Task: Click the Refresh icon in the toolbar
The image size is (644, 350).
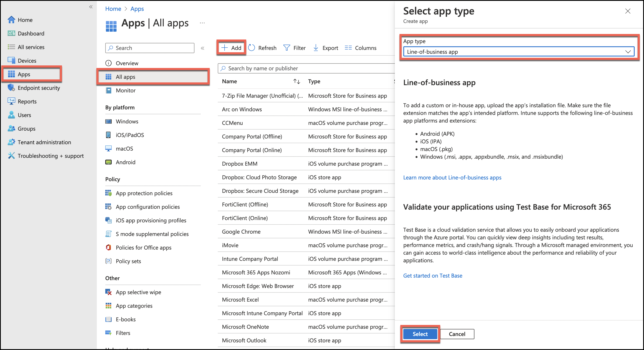Action: coord(252,48)
